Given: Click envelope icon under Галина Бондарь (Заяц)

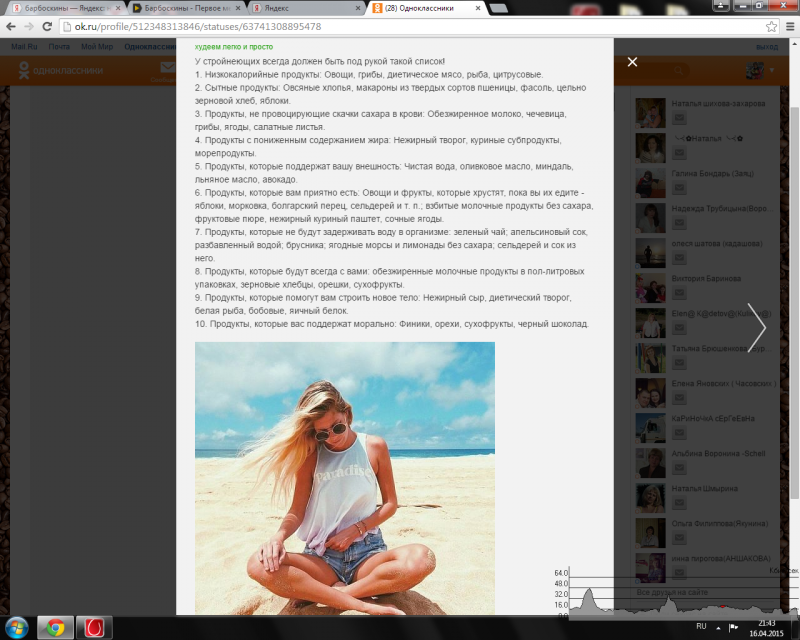Looking at the screenshot, I should click(x=679, y=188).
